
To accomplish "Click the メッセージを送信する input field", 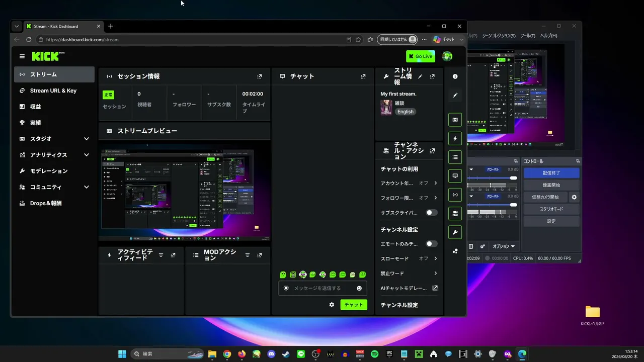I will (x=323, y=288).
